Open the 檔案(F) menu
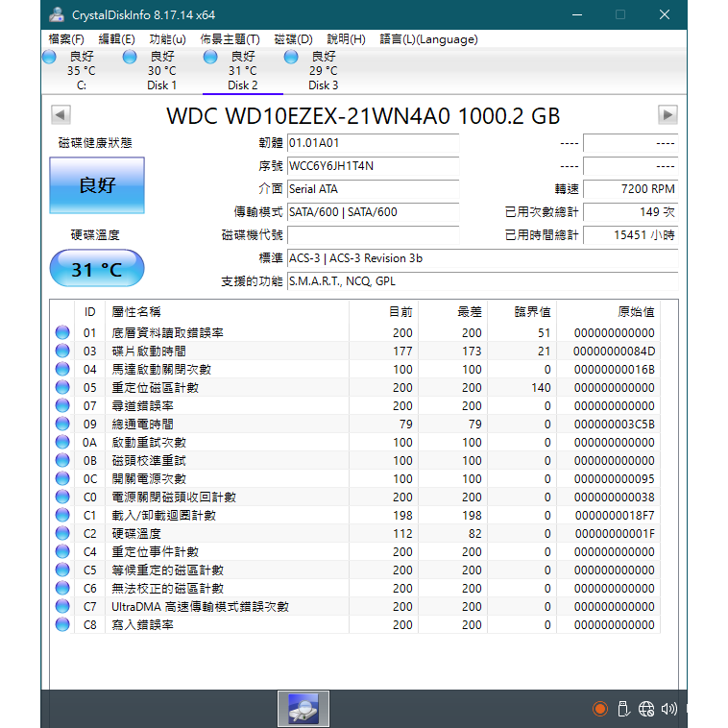 (x=66, y=39)
